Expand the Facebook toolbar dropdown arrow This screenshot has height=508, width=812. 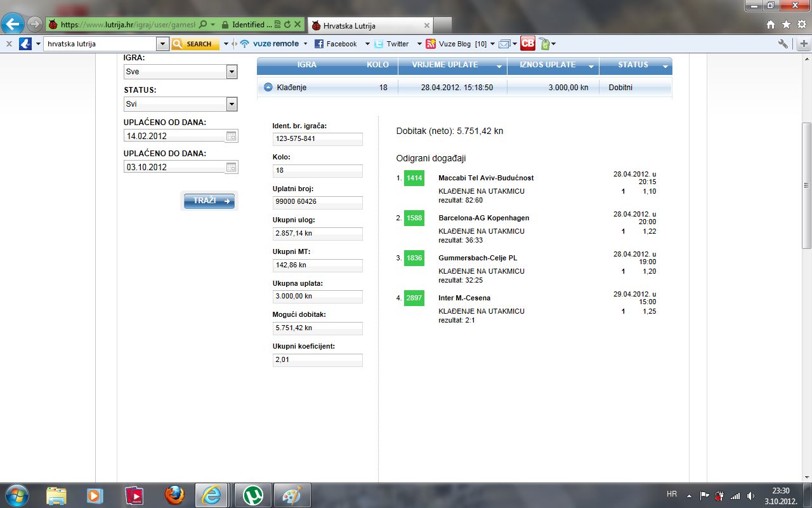coord(367,44)
